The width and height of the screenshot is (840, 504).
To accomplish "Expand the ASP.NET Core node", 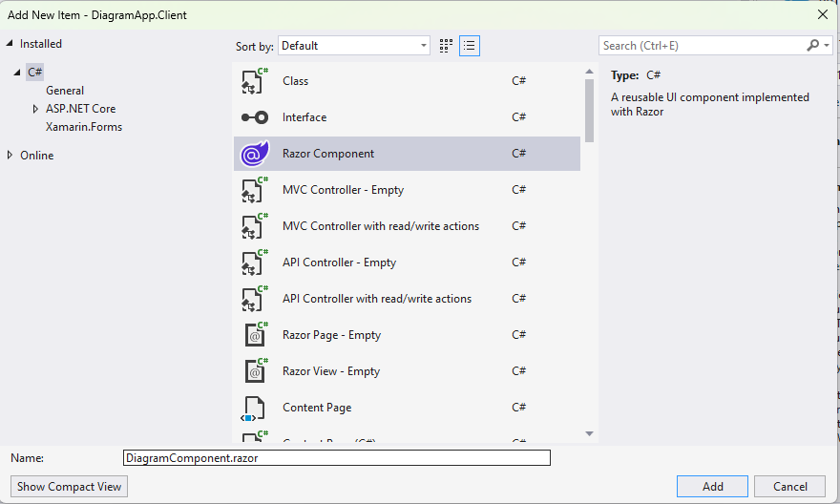I will click(35, 109).
